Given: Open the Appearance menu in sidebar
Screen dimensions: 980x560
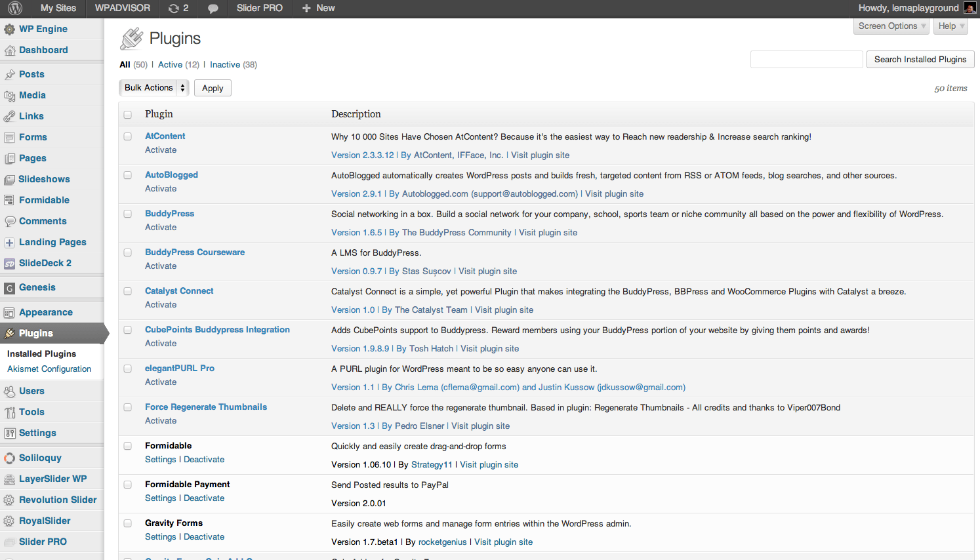Looking at the screenshot, I should [46, 313].
